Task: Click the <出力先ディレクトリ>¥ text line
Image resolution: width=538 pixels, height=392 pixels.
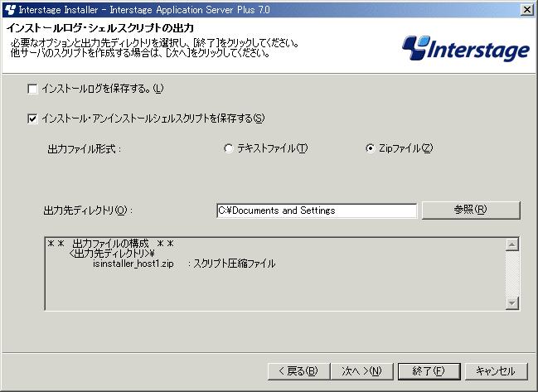Action: tap(112, 254)
